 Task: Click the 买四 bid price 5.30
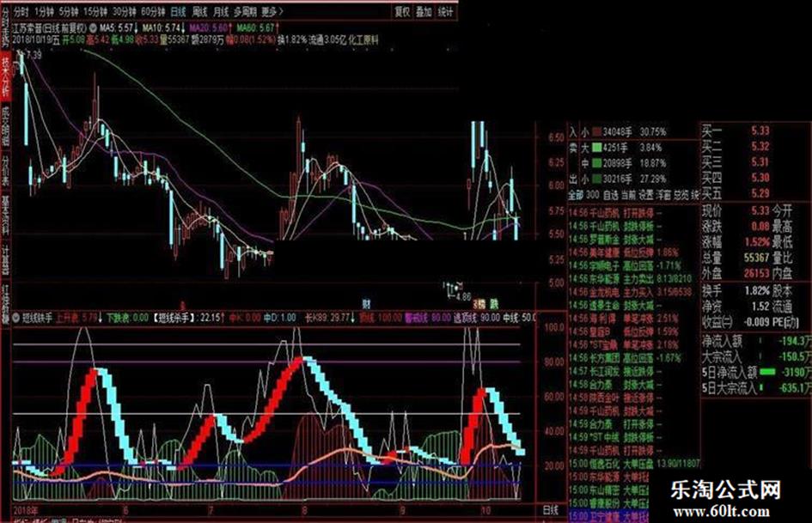[x=760, y=178]
